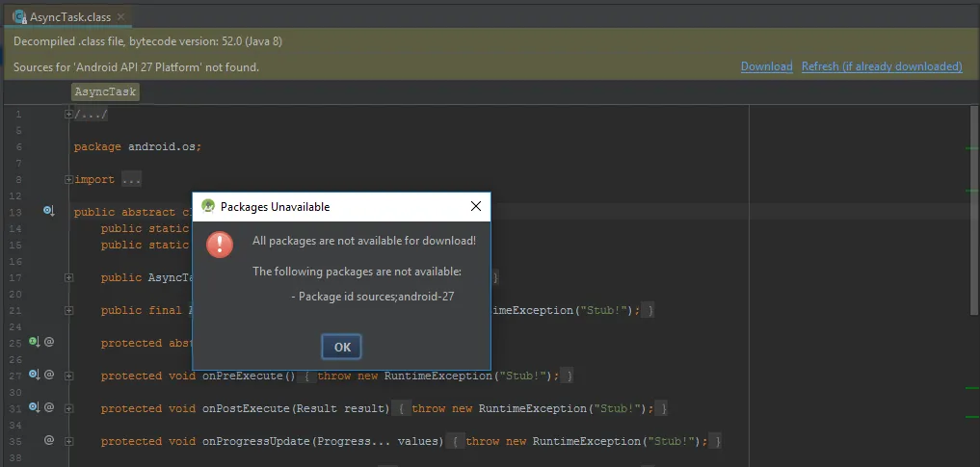The width and height of the screenshot is (980, 467).
Task: Expand the onPostExecute method fold
Action: (x=68, y=408)
